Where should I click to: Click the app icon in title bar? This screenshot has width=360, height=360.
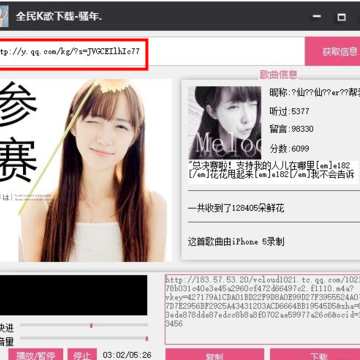coord(4,16)
